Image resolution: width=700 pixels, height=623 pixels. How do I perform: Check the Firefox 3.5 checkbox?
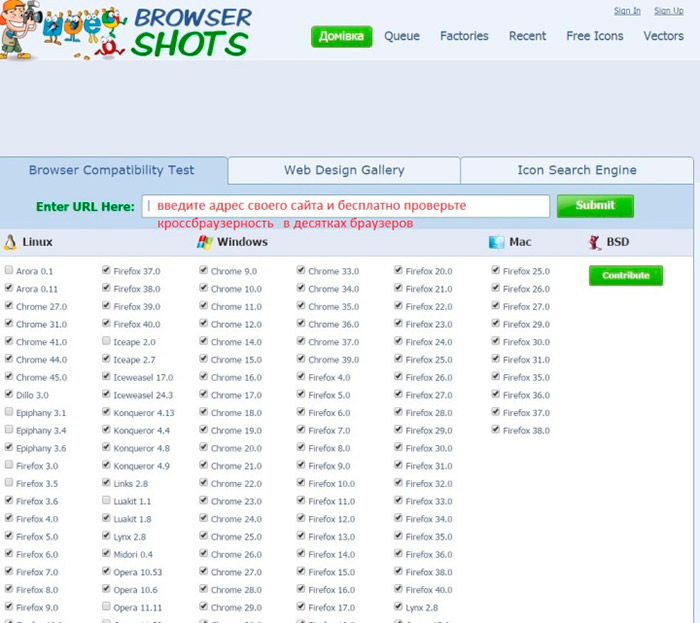pos(8,482)
